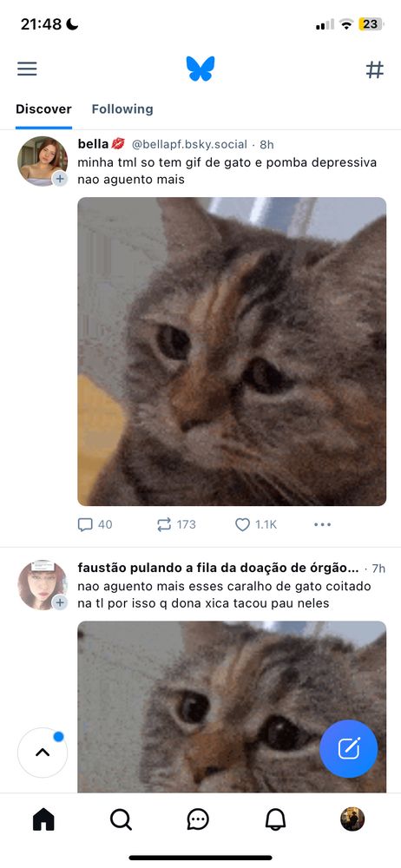401x868 pixels.
Task: Open Chat messages in bottom bar
Action: pos(198,819)
